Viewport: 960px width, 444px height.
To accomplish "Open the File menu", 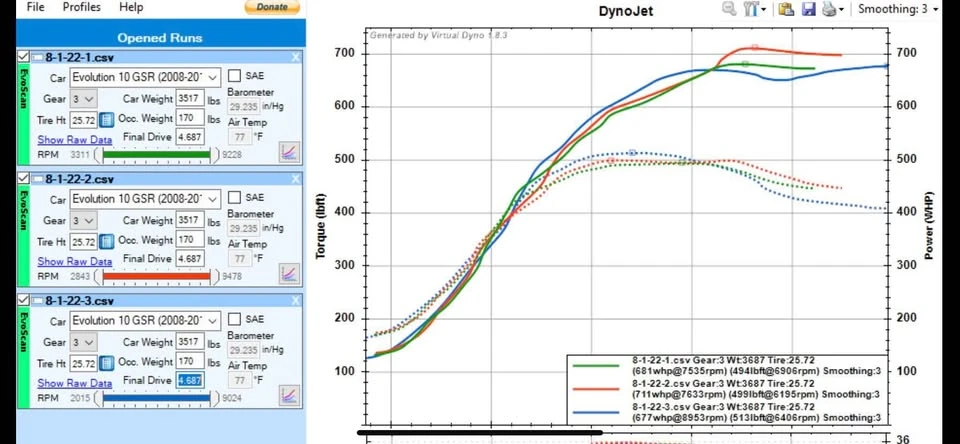I will tap(36, 7).
